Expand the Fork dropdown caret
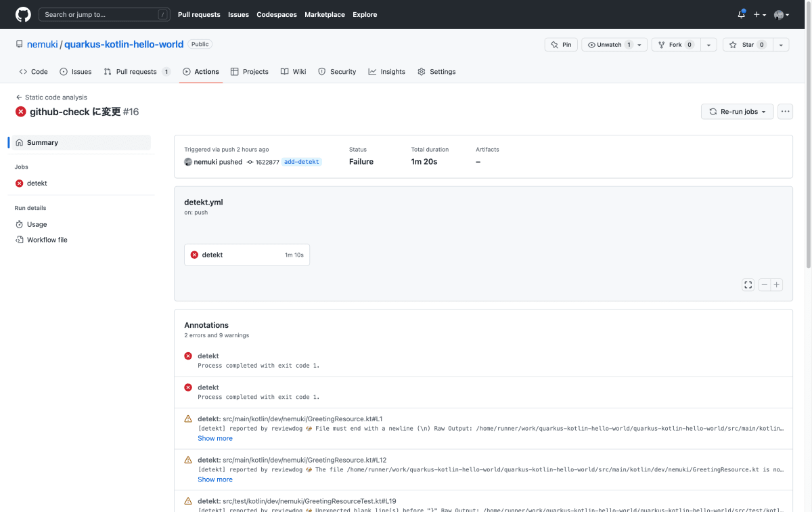Image resolution: width=812 pixels, height=512 pixels. (708, 45)
